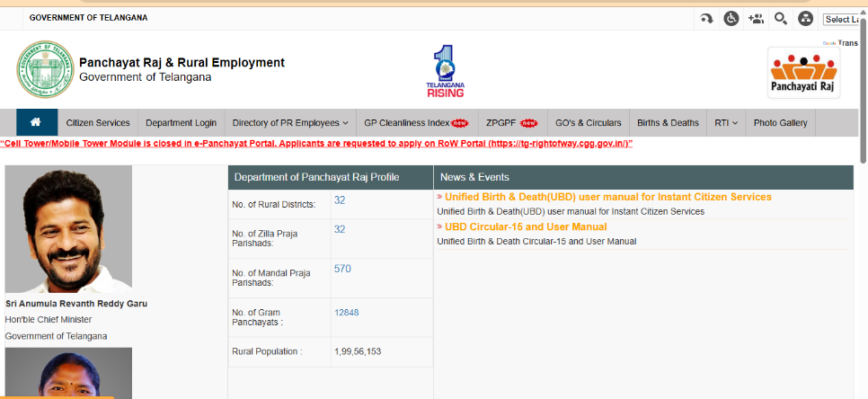Click the Rural Population value 1,99,56,153
This screenshot has height=399, width=868.
[358, 351]
